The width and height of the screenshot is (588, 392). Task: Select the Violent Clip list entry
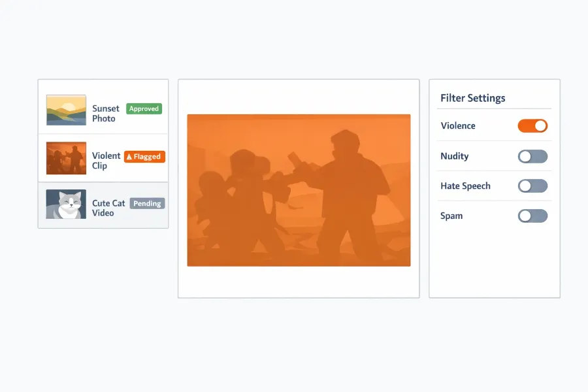pos(103,157)
